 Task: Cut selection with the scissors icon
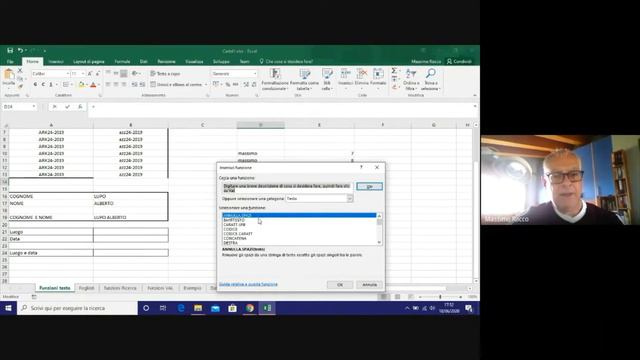click(x=20, y=71)
